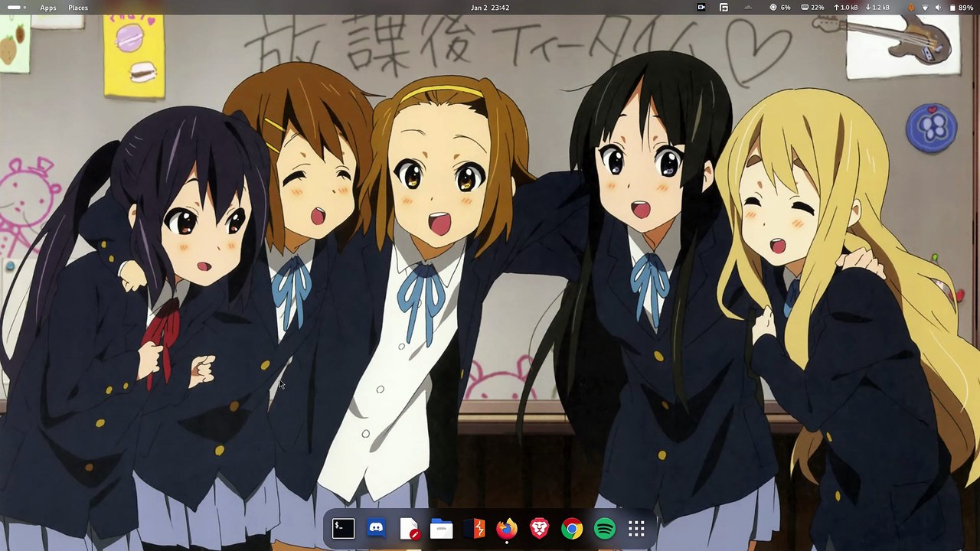The width and height of the screenshot is (980, 551).
Task: Open the volume speaker indicator
Action: [x=938, y=8]
